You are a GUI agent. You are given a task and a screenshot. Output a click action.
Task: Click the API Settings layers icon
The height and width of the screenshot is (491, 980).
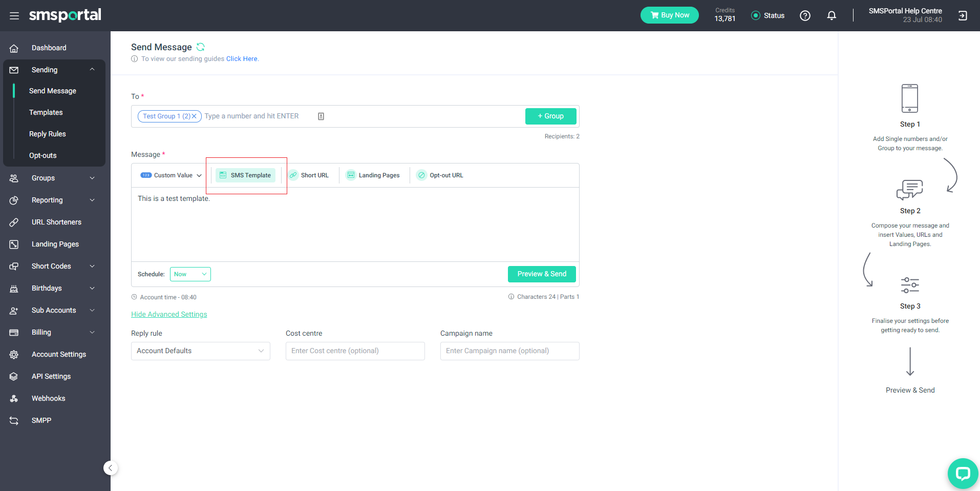[x=14, y=377]
